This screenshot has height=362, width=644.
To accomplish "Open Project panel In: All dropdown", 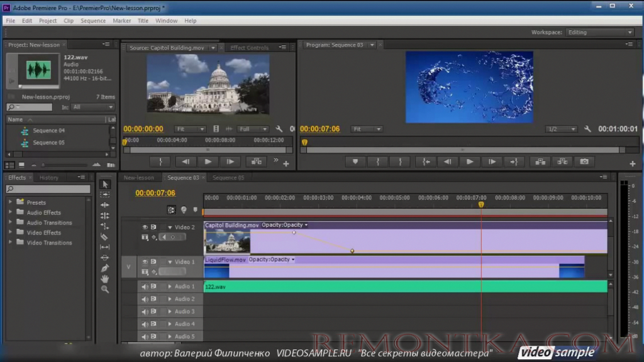I will pyautogui.click(x=92, y=107).
